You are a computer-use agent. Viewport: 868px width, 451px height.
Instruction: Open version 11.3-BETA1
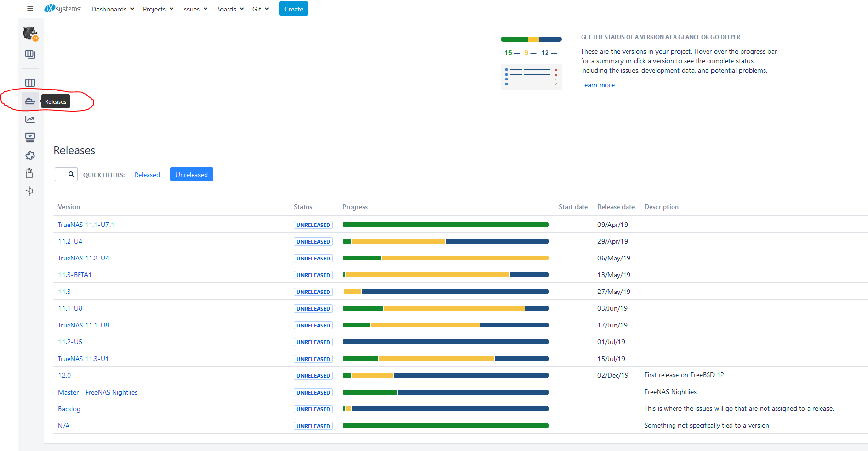pyautogui.click(x=75, y=275)
